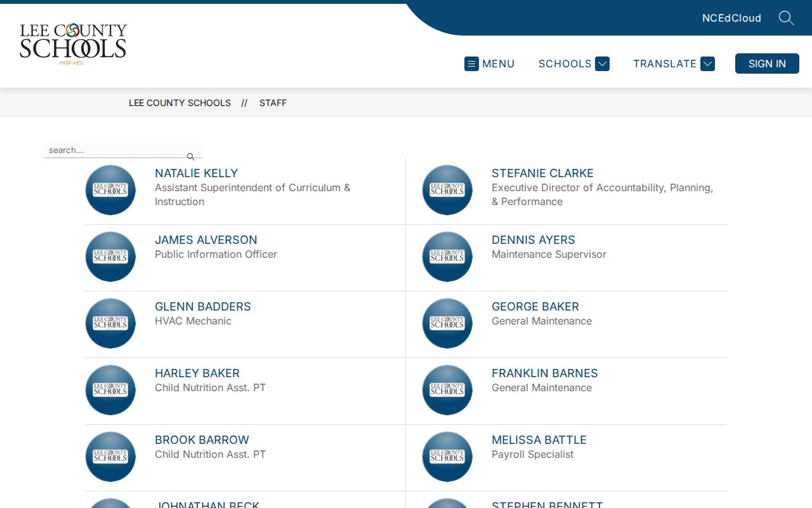Click 'Public Information Officer' title text
Viewport: 812px width, 508px height.
(216, 255)
